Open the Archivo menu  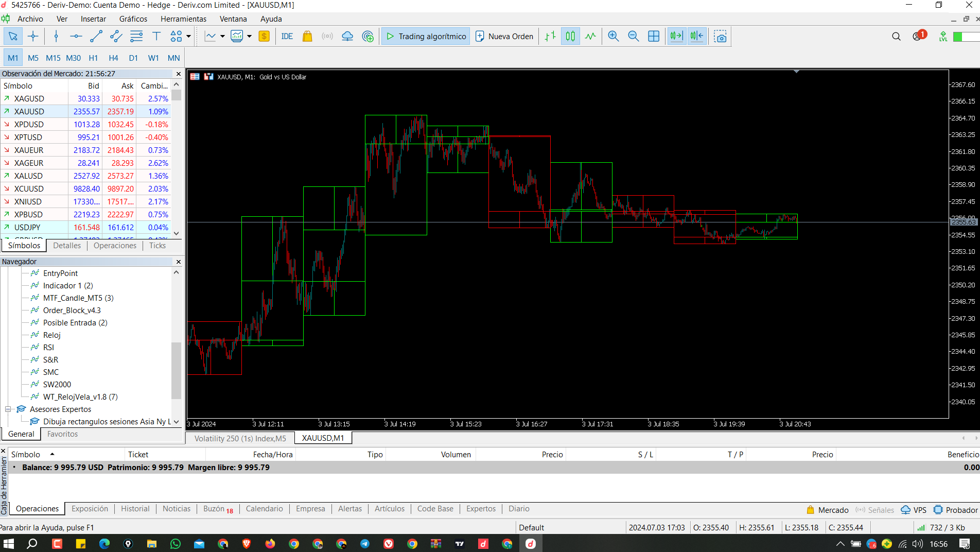pos(30,19)
